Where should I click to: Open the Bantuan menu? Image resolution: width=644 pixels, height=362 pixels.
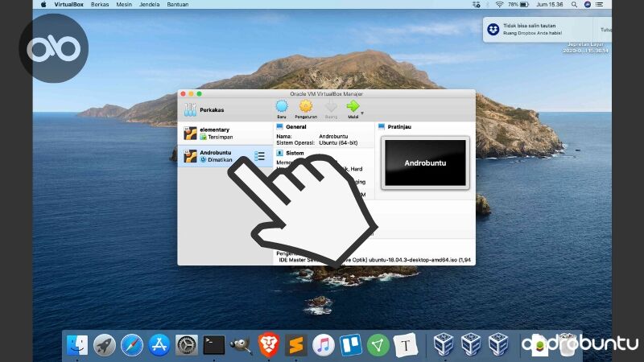point(177,5)
